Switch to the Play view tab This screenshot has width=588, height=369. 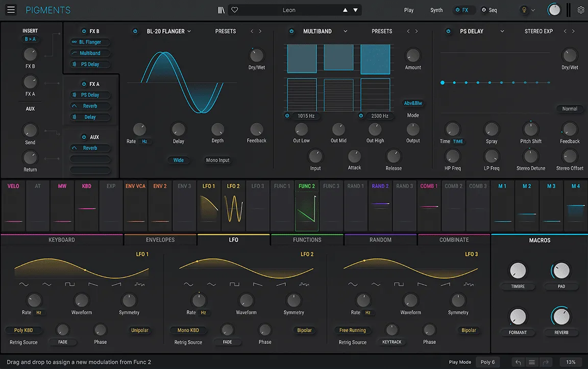[x=409, y=10]
